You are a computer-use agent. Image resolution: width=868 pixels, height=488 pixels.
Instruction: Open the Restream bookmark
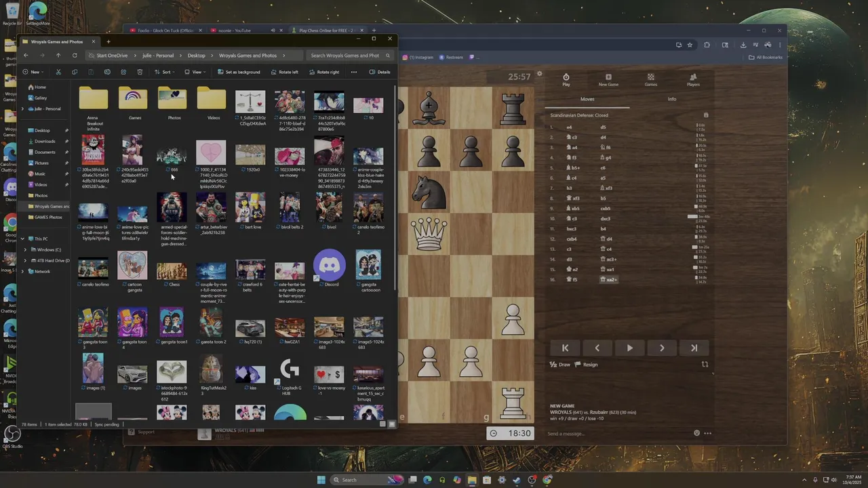[x=451, y=58]
